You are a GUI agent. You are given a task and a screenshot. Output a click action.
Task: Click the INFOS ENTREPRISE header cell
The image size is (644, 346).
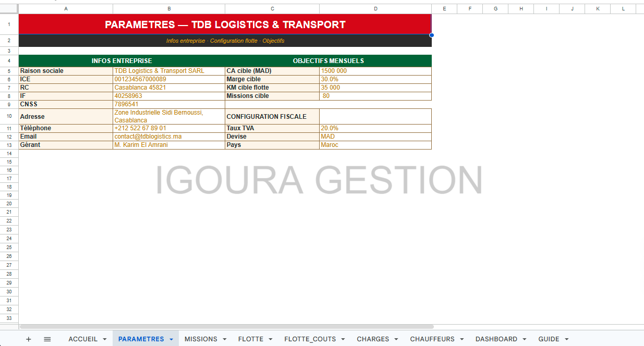(122, 60)
